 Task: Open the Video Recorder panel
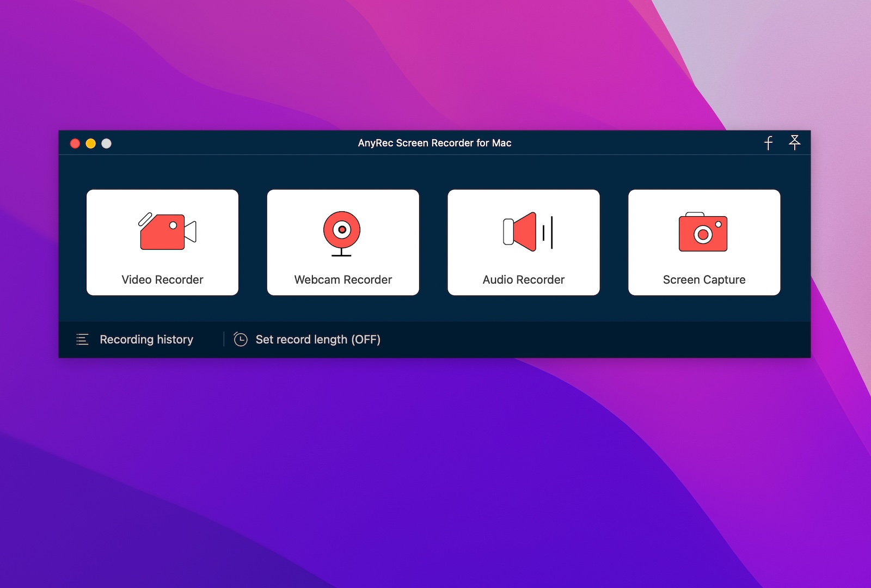(162, 242)
